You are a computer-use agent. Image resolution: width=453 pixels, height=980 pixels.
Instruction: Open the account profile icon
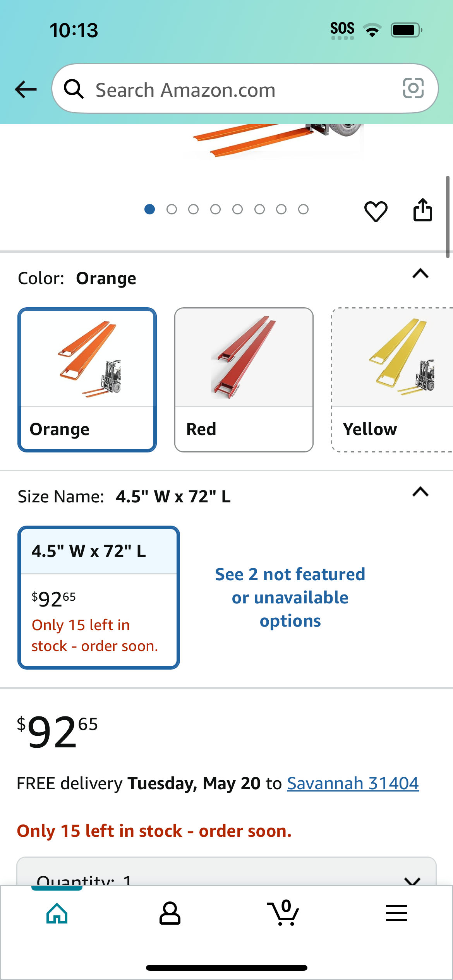170,913
